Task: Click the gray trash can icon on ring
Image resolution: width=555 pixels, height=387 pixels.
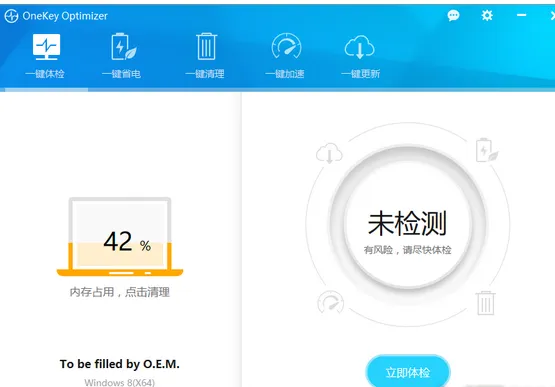Action: coord(486,303)
